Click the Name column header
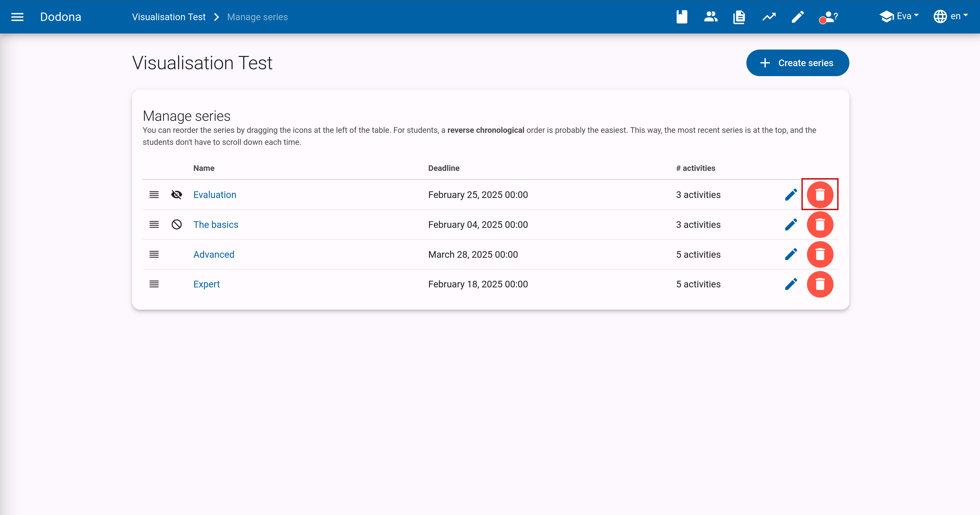980x515 pixels. (203, 168)
